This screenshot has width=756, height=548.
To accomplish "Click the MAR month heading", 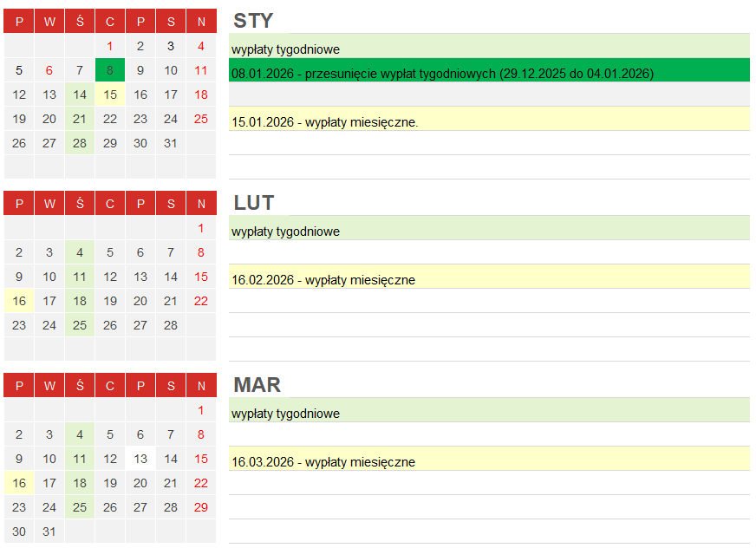I will [257, 385].
